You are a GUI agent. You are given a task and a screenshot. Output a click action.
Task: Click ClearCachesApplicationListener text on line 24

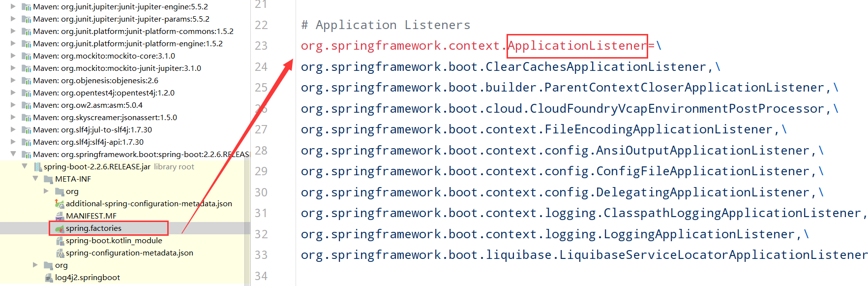[596, 67]
